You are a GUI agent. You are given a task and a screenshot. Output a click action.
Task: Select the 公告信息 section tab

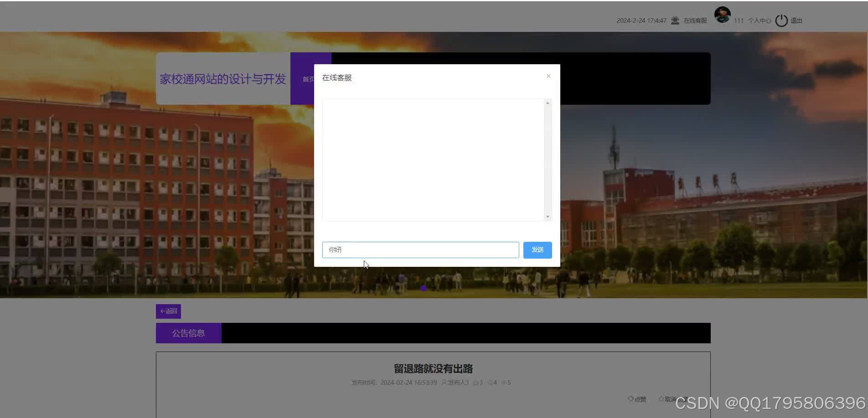click(x=188, y=333)
